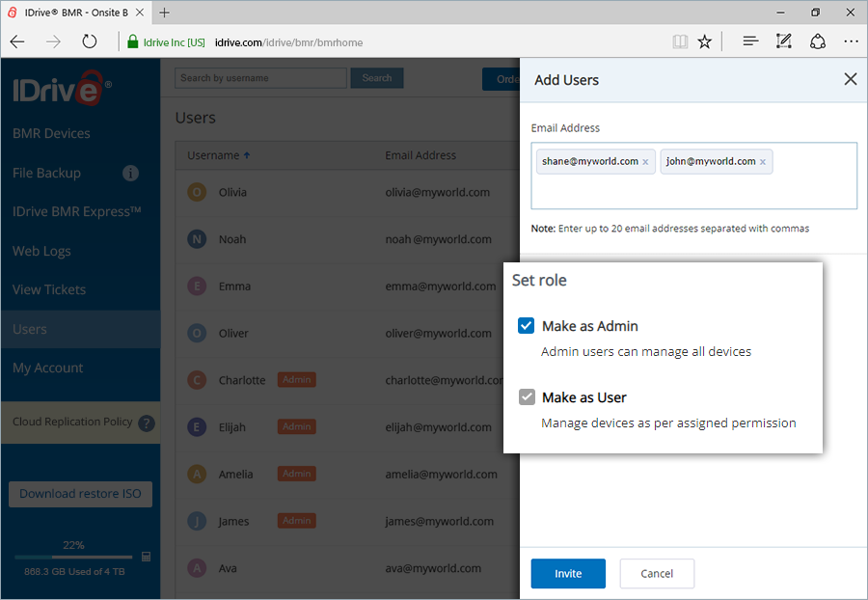Remove shane@myworld.com email chip
The width and height of the screenshot is (868, 600).
click(646, 161)
